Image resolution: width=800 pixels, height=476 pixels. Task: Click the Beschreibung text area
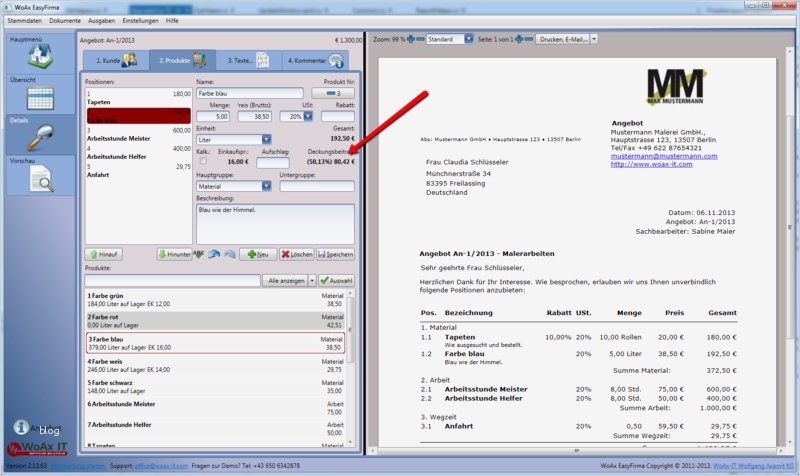pos(275,224)
